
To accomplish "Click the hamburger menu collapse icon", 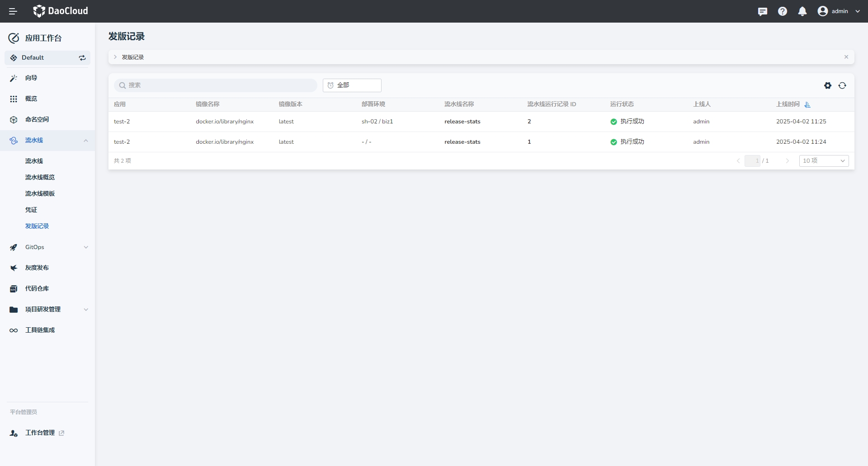I will (x=13, y=11).
